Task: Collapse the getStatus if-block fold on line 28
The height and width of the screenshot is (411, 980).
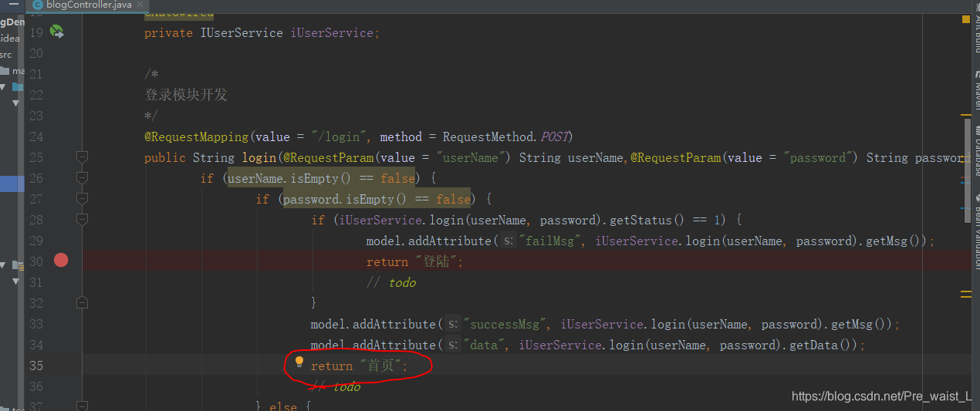Action: [x=82, y=220]
